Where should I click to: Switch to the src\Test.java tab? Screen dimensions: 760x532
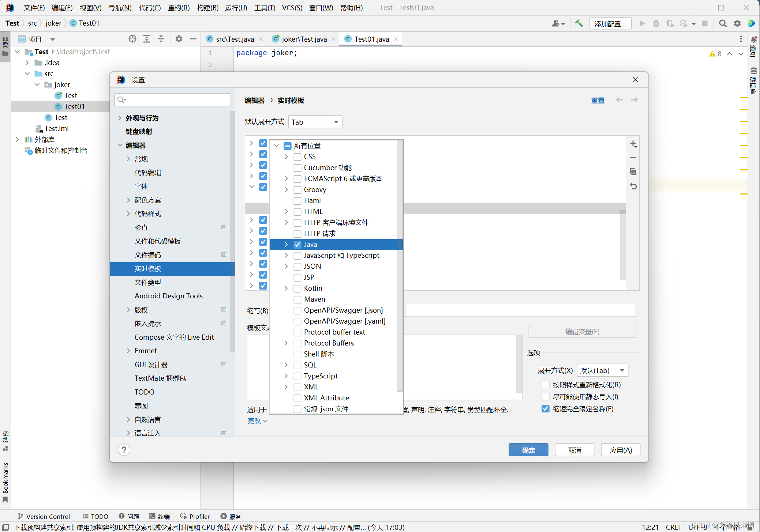coord(235,39)
